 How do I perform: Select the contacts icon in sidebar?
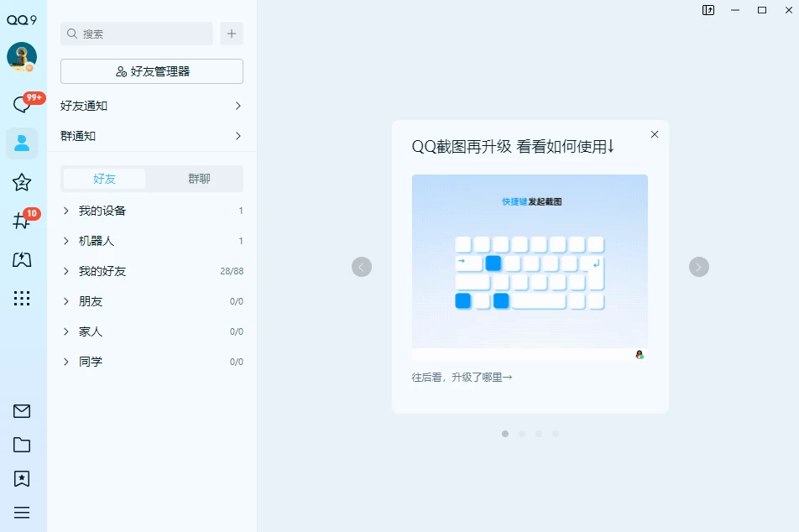[22, 143]
